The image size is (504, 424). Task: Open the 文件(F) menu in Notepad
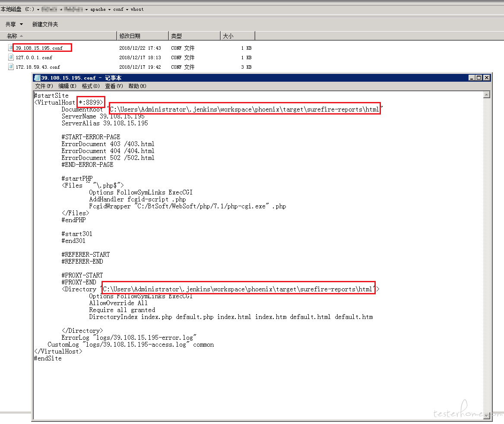tap(43, 86)
